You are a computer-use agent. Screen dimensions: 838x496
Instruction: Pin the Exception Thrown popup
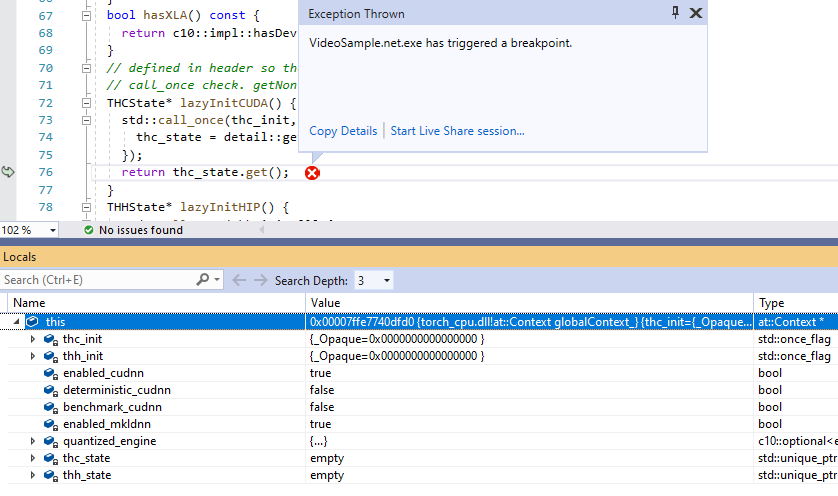click(x=676, y=13)
